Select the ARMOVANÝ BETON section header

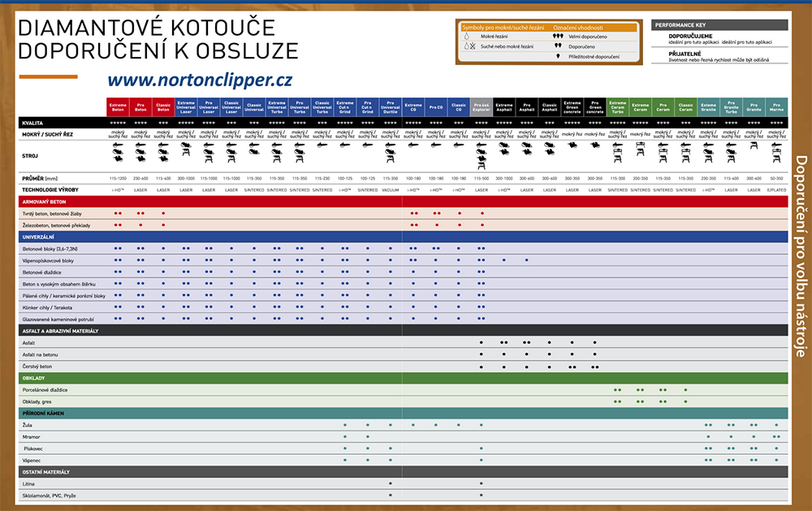coord(403,201)
